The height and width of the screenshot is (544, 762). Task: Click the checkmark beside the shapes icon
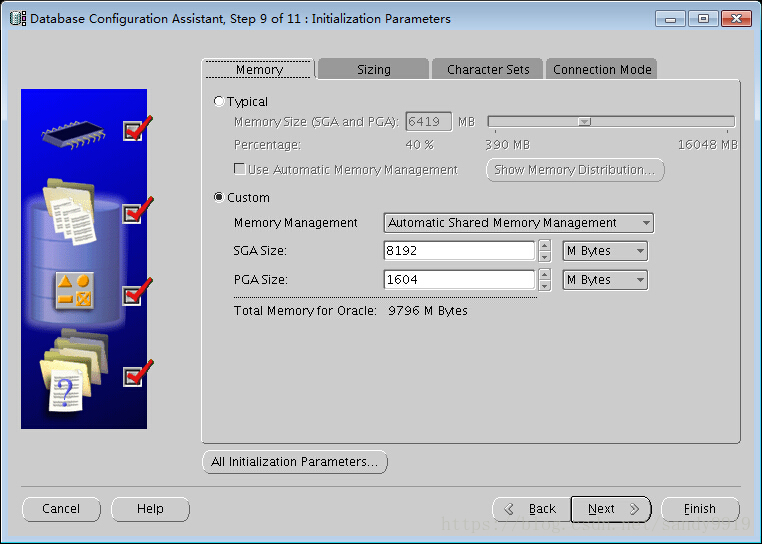[x=138, y=292]
